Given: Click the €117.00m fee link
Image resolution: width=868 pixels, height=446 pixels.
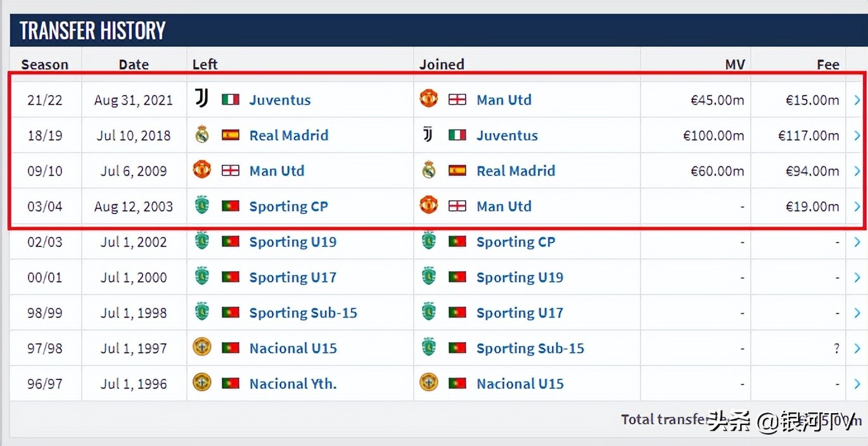Looking at the screenshot, I should click(812, 135).
